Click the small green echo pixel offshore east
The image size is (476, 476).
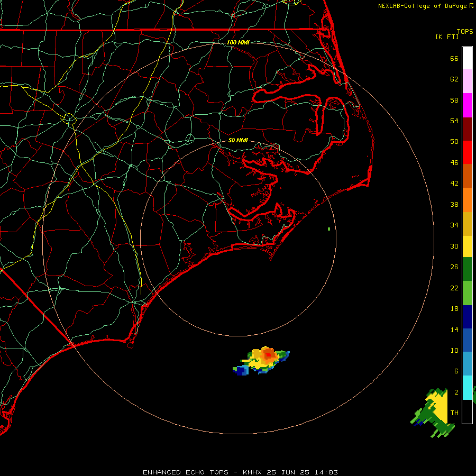(329, 229)
